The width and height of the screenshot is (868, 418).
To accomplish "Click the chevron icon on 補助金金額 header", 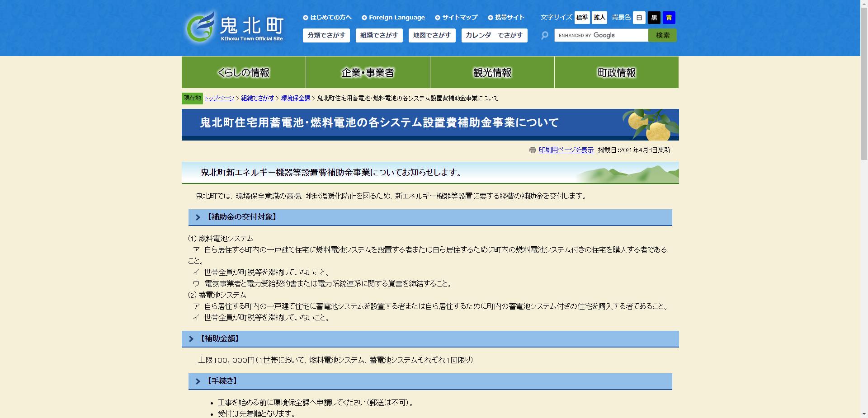I will pos(192,338).
